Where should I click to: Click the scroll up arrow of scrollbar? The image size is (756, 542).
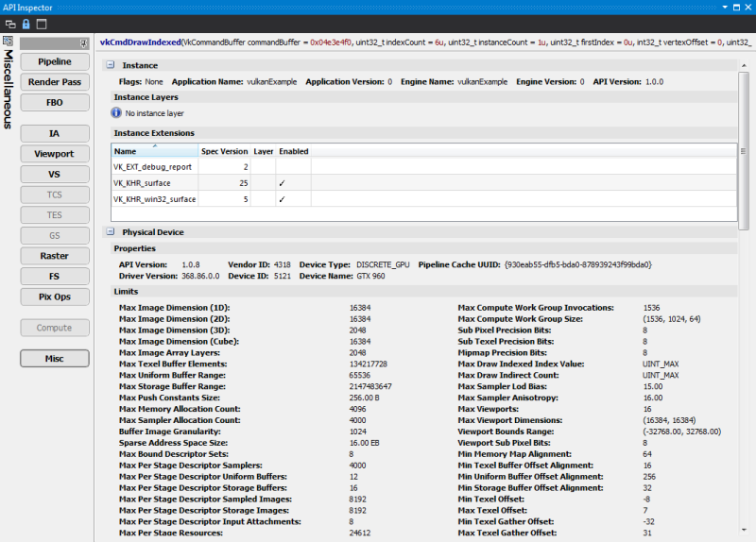click(744, 65)
